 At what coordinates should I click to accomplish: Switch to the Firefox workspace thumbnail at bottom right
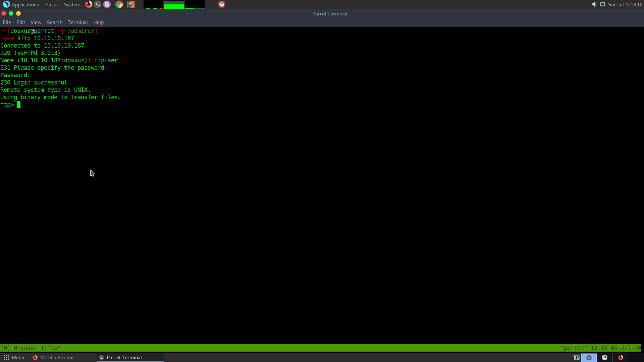620,358
